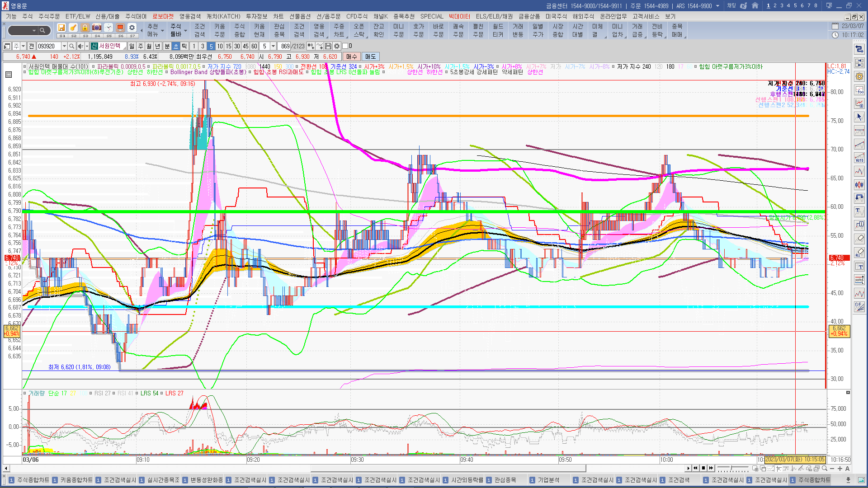
Task: Open the gear settings icon S7
Action: click(132, 28)
